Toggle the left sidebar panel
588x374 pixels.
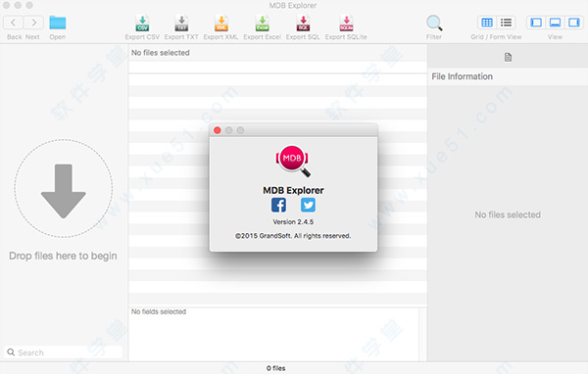coord(536,23)
